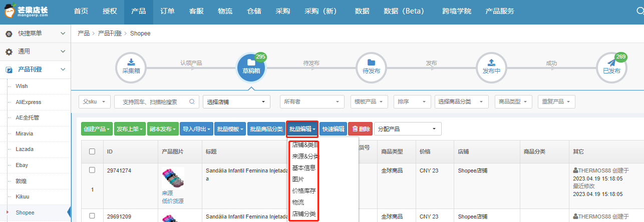Click the Mango ERP logo
This screenshot has width=644, height=222.
pos(25,11)
